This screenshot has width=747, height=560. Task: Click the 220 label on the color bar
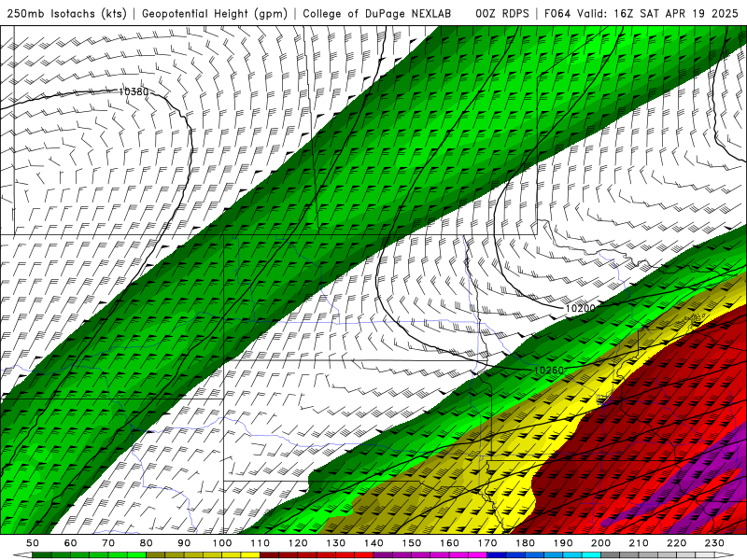click(676, 543)
